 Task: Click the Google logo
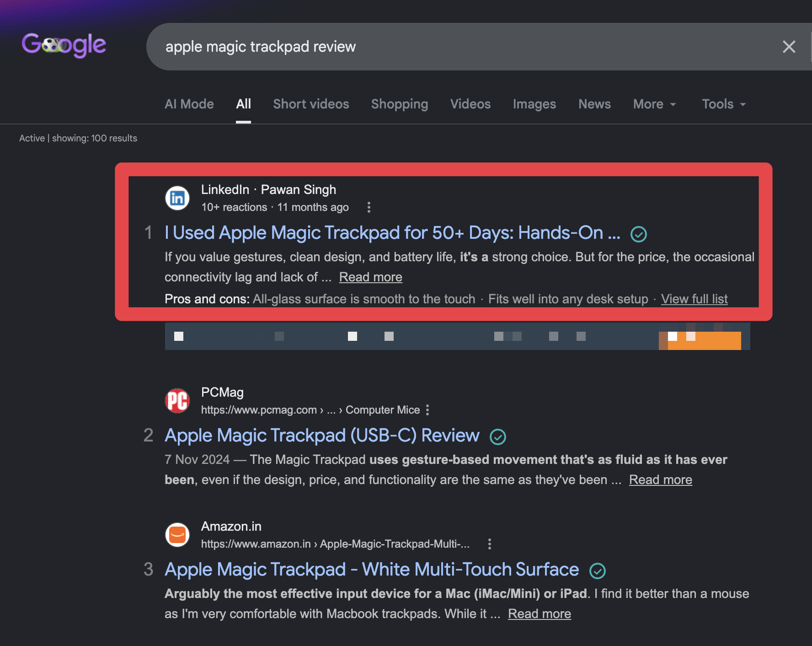click(x=64, y=45)
